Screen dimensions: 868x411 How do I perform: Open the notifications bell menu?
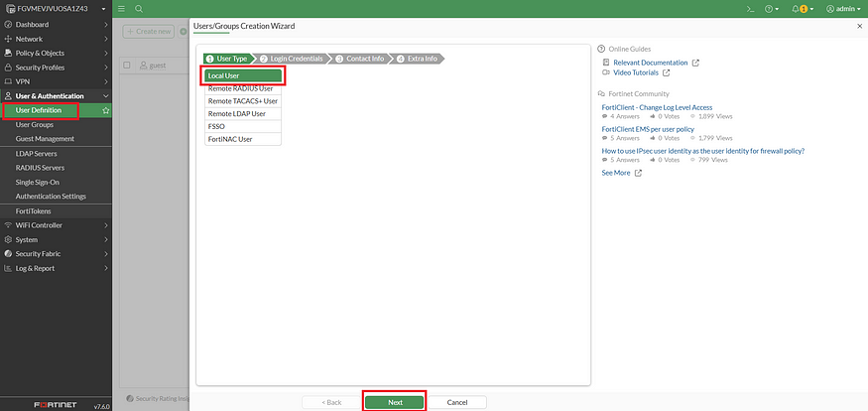[x=803, y=9]
